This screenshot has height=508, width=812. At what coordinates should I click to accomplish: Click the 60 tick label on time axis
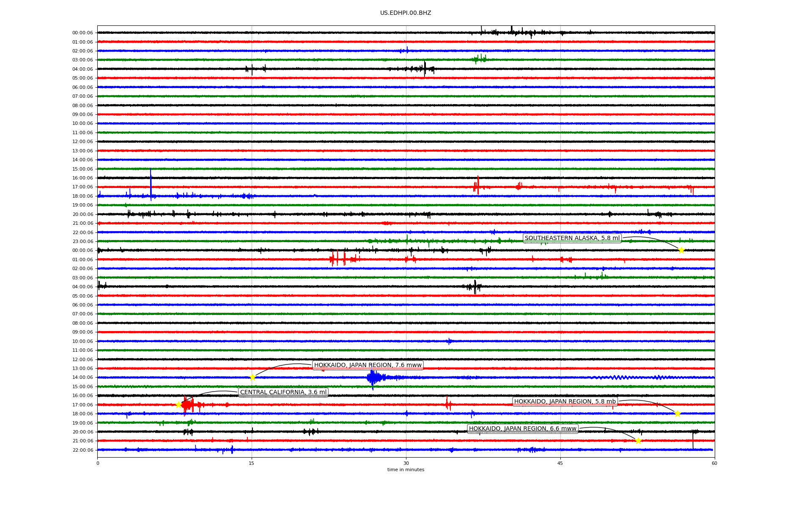point(714,463)
